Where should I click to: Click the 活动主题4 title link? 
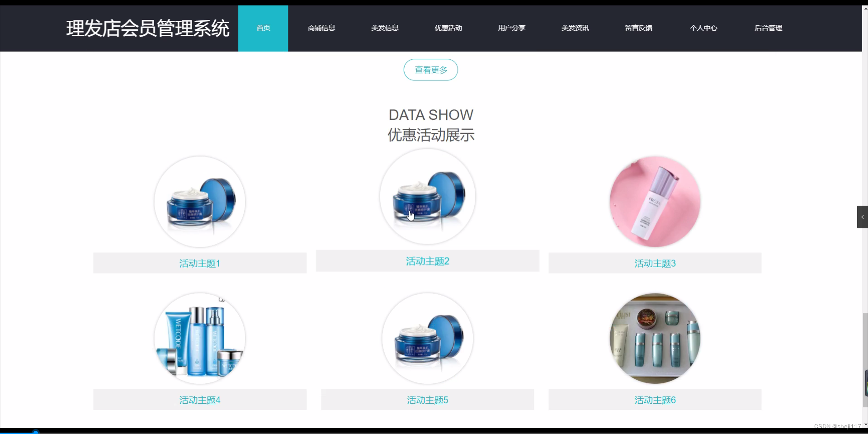click(x=200, y=400)
